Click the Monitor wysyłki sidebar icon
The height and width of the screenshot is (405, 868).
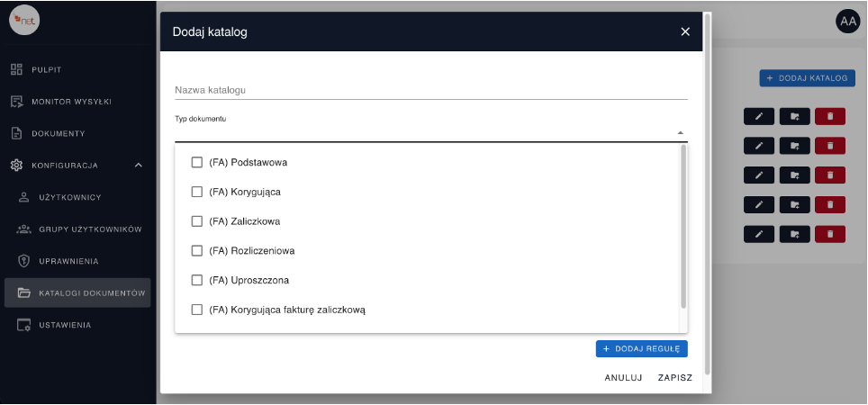tap(16, 102)
